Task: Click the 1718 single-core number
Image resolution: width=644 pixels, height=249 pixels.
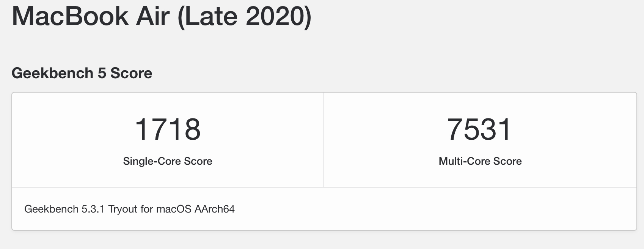Action: click(x=168, y=129)
